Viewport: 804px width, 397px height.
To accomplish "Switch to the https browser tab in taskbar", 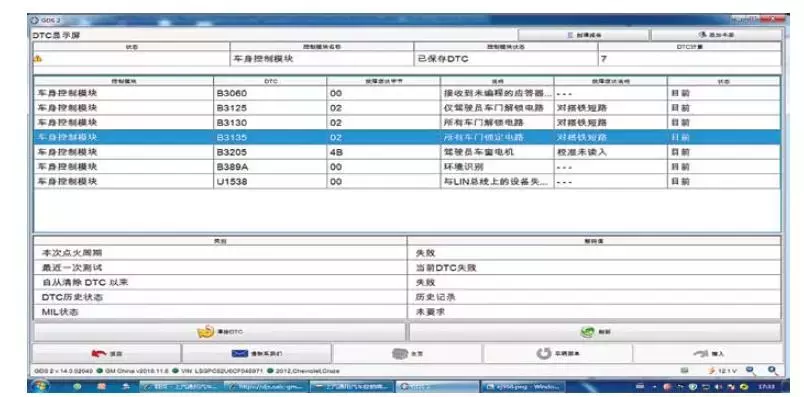I will pyautogui.click(x=268, y=386).
